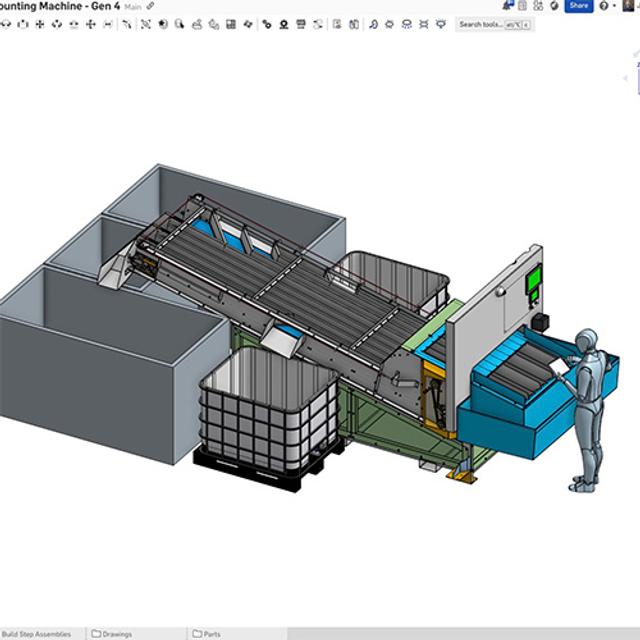Click the blue Share button

pos(578,6)
